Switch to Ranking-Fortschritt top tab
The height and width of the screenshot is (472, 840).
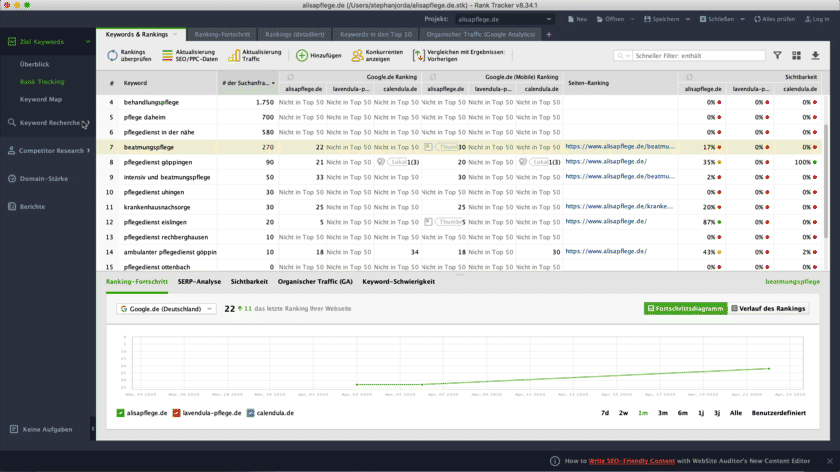click(x=222, y=34)
